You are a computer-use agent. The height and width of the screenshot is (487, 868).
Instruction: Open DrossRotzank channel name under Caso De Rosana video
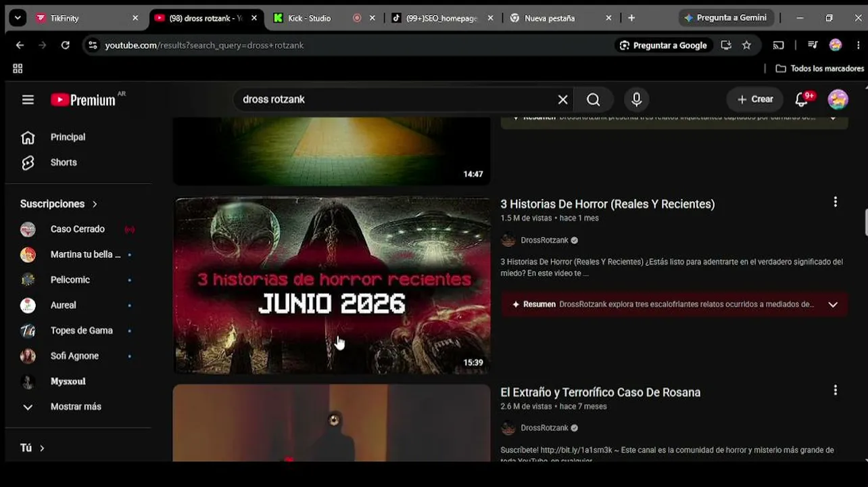coord(544,428)
